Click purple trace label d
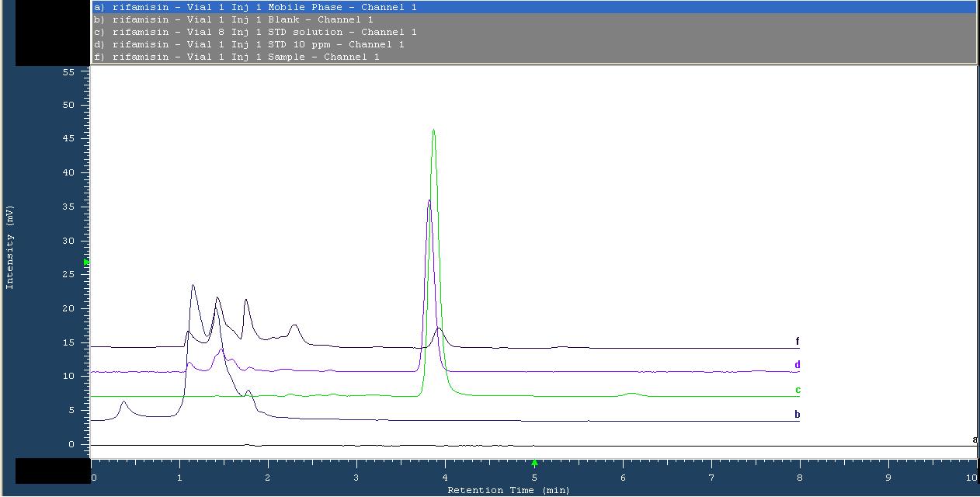The height and width of the screenshot is (497, 980). [798, 365]
